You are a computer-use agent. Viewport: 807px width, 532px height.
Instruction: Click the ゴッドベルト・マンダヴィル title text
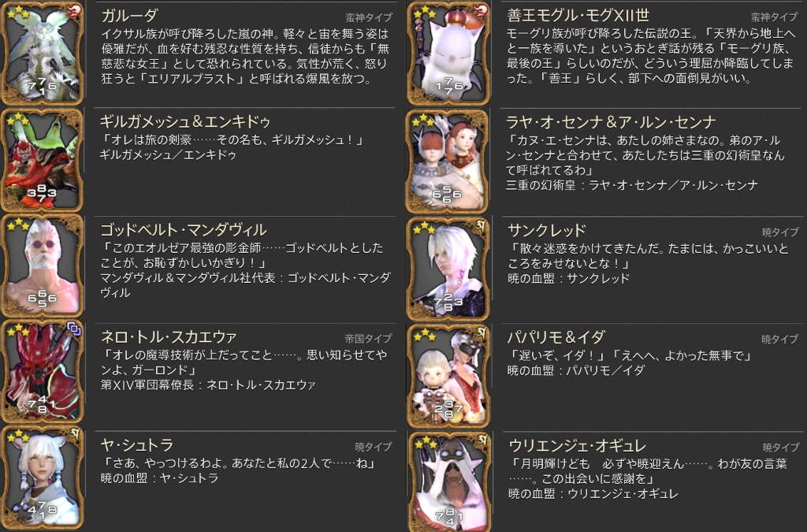(x=183, y=230)
